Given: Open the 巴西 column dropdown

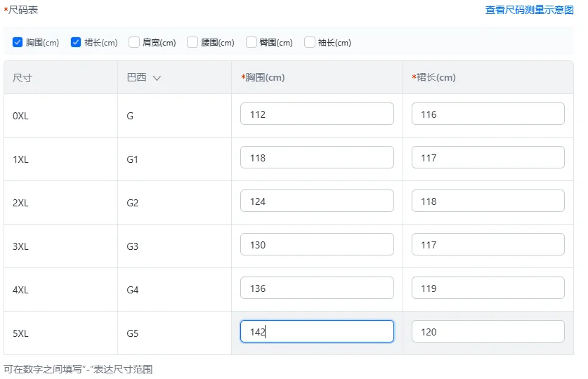Looking at the screenshot, I should [x=157, y=78].
